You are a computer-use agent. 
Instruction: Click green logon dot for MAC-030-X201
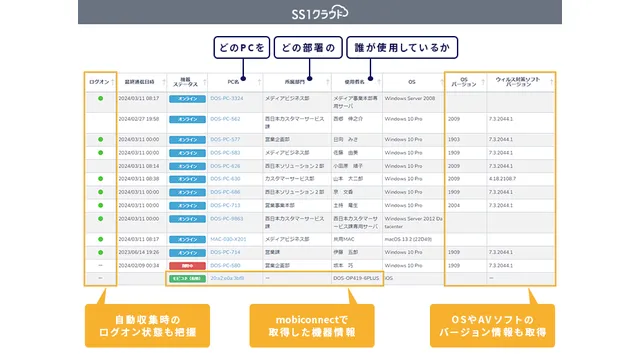coord(100,239)
